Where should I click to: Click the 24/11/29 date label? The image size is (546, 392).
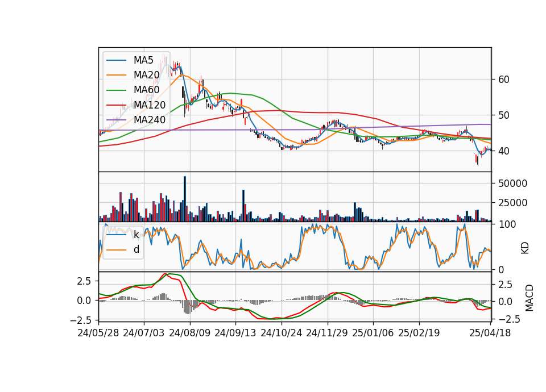point(327,333)
